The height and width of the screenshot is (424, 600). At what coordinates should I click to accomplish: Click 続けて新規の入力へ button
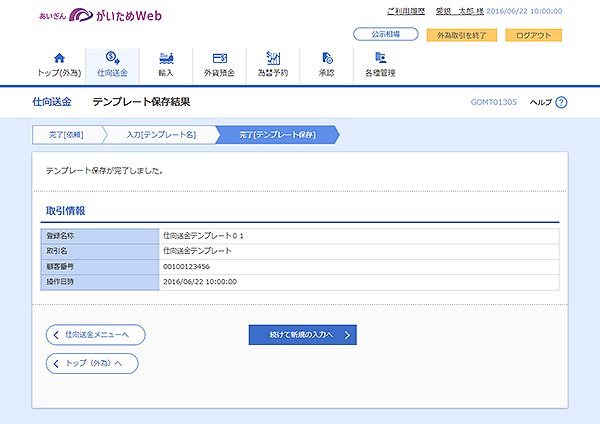pos(303,335)
